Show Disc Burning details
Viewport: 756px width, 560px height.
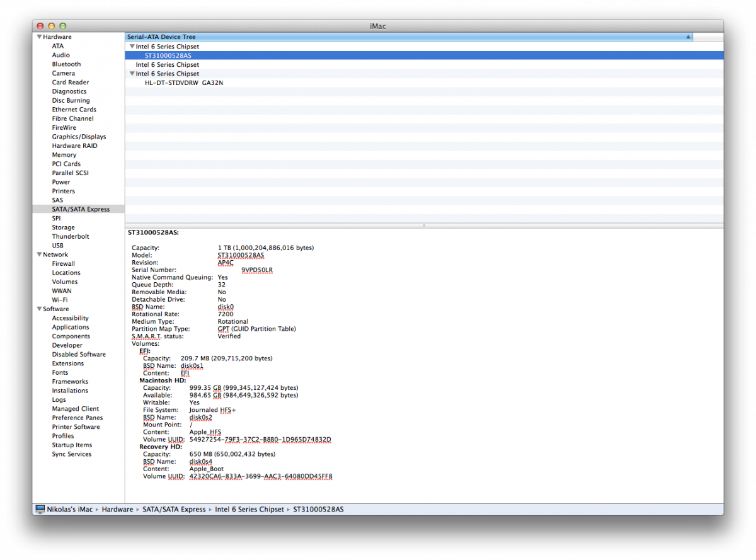click(71, 101)
